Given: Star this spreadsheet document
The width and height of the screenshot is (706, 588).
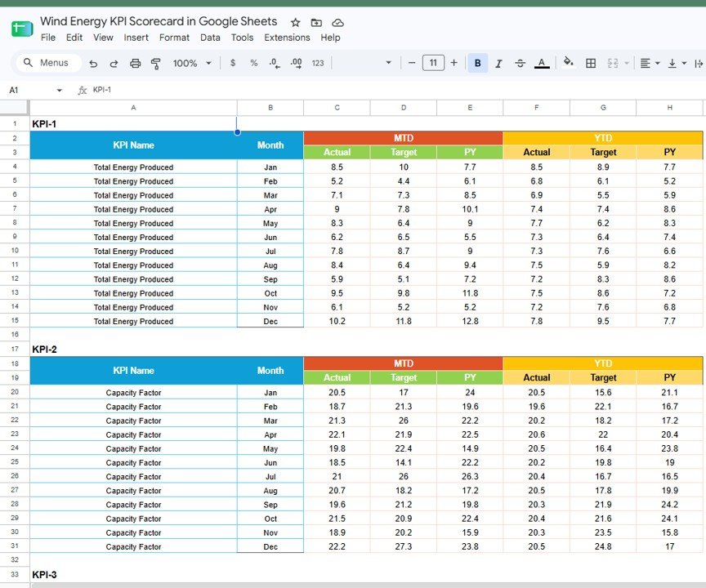Looking at the screenshot, I should click(295, 23).
